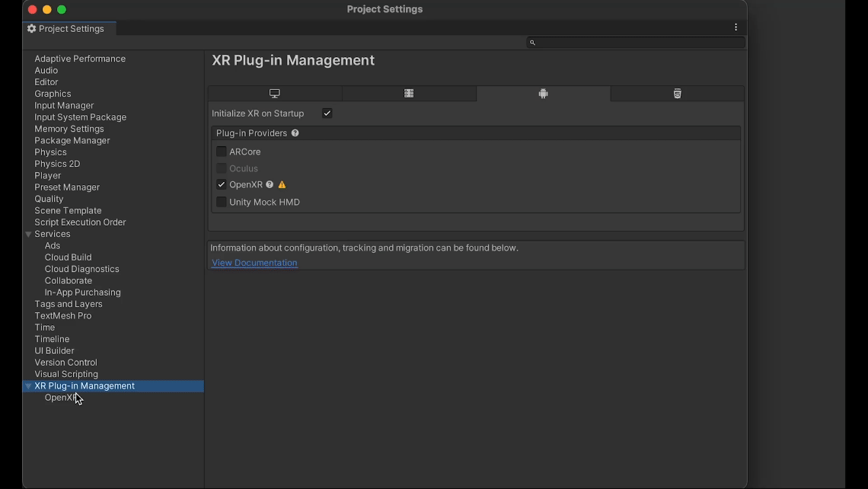The height and width of the screenshot is (489, 868).
Task: Open Version Control settings
Action: [66, 363]
